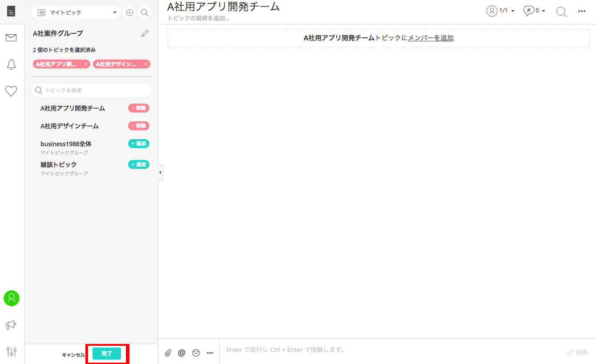596x364 pixels.
Task: Click the 完了 button
Action: 107,354
